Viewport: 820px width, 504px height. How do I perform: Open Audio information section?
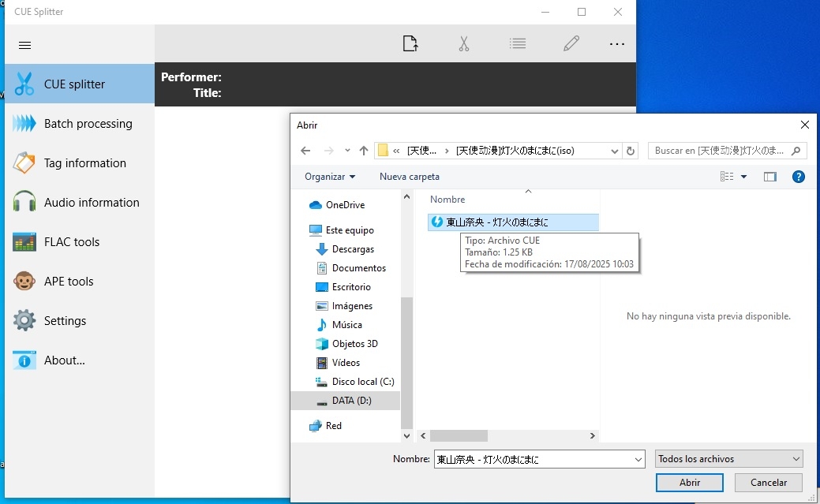pyautogui.click(x=80, y=203)
